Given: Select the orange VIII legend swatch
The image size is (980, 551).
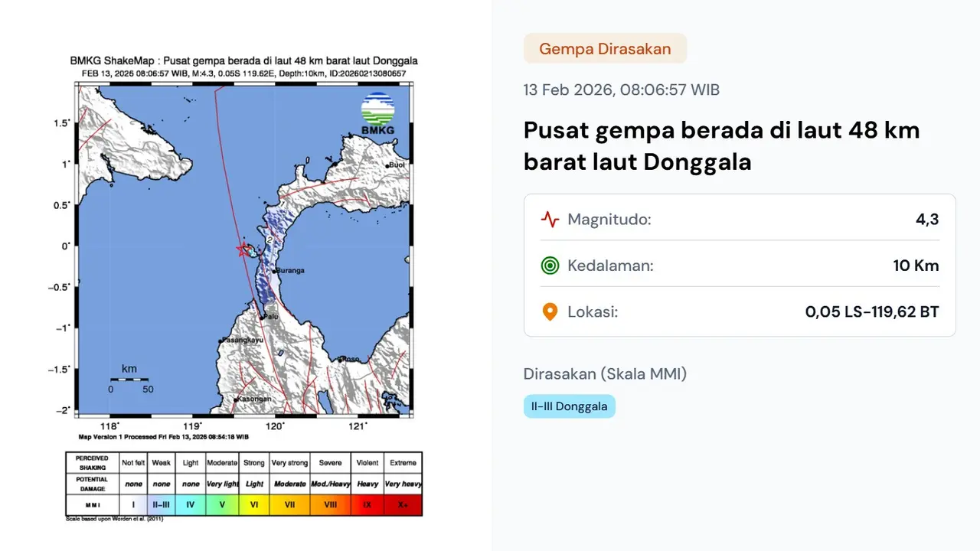Looking at the screenshot, I should tap(330, 505).
